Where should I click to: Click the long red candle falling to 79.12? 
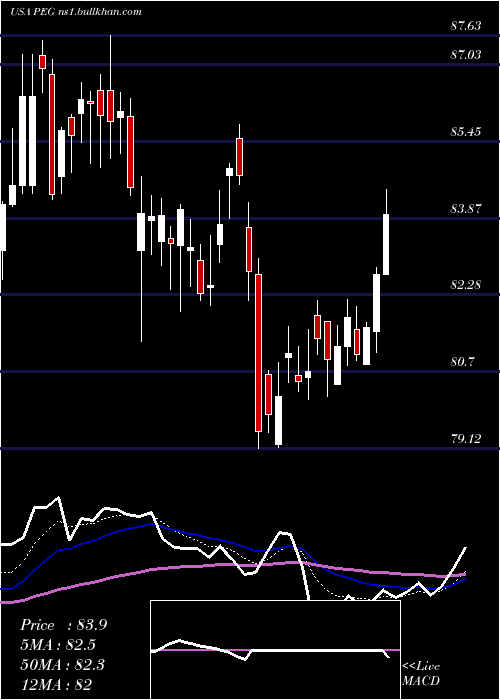pyautogui.click(x=258, y=353)
